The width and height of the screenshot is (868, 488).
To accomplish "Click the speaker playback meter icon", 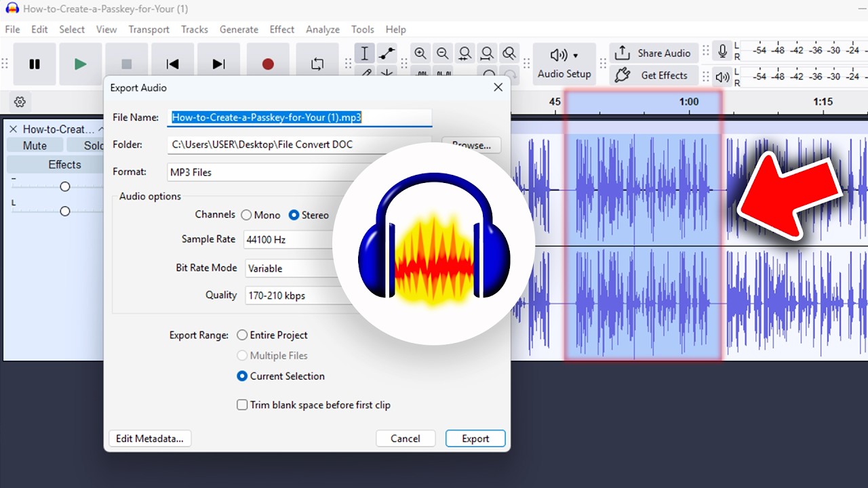I will click(723, 77).
